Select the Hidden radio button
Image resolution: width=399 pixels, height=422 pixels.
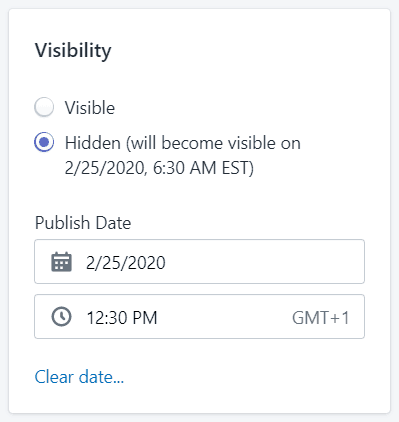[x=44, y=142]
